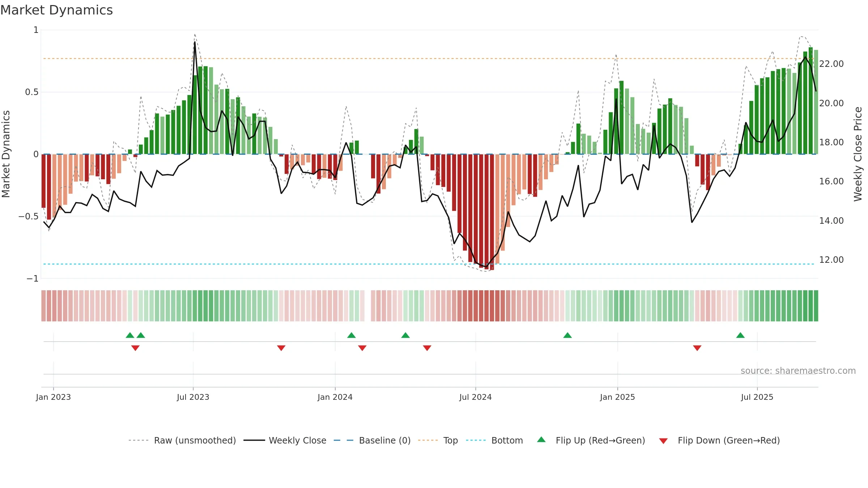
Task: Click the green Flip Up legend triangle icon
Action: pos(541,440)
